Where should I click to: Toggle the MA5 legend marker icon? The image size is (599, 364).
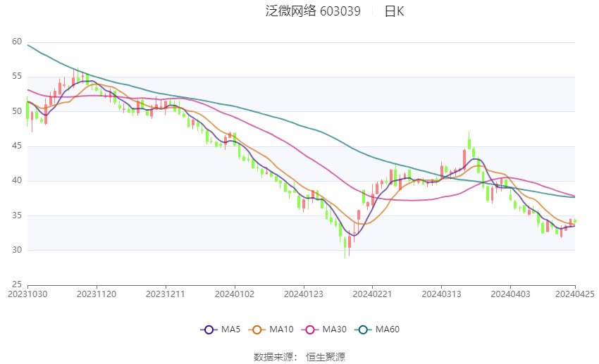coord(209,330)
